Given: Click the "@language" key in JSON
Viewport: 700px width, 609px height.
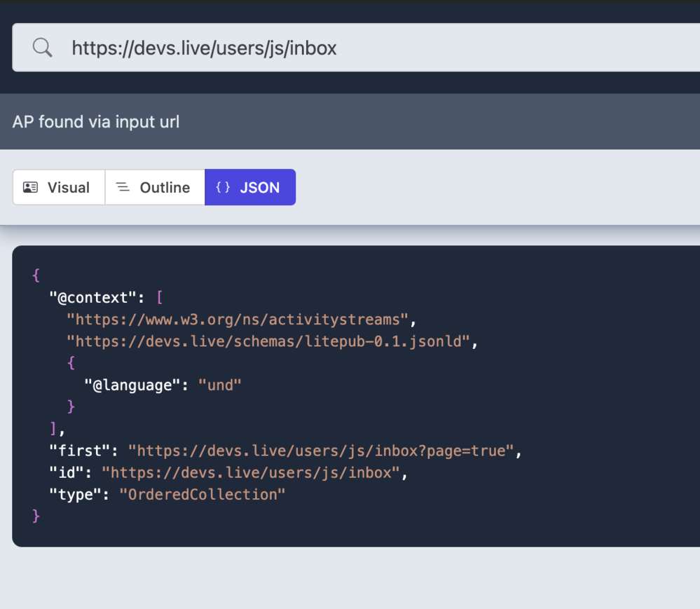Looking at the screenshot, I should pos(132,385).
